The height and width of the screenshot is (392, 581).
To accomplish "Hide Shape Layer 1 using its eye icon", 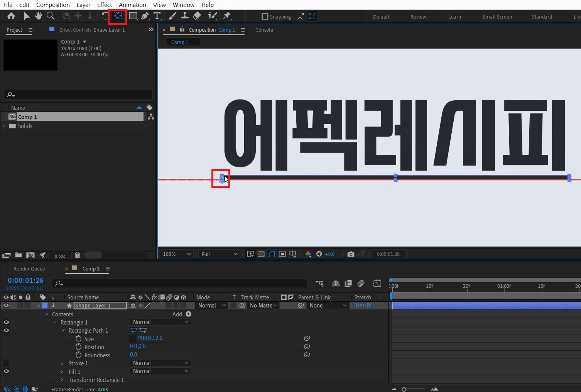I will click(6, 305).
